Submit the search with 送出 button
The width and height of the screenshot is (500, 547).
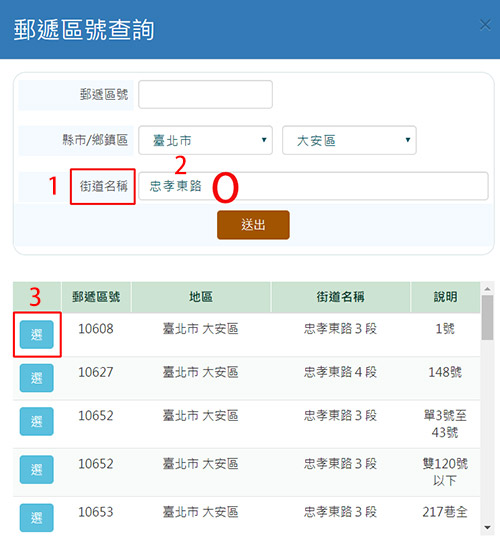(x=253, y=225)
